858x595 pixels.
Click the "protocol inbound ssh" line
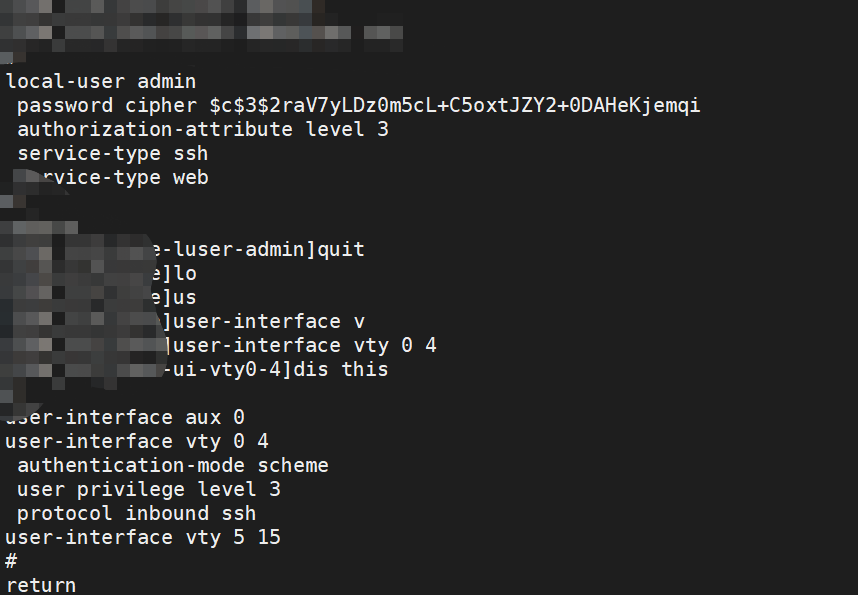coord(137,513)
